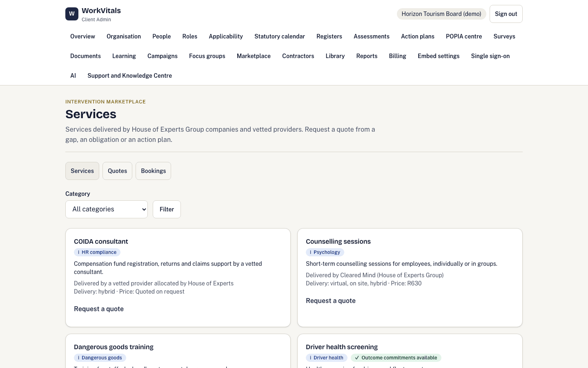Click the Dangerous goods training card title

point(114,347)
